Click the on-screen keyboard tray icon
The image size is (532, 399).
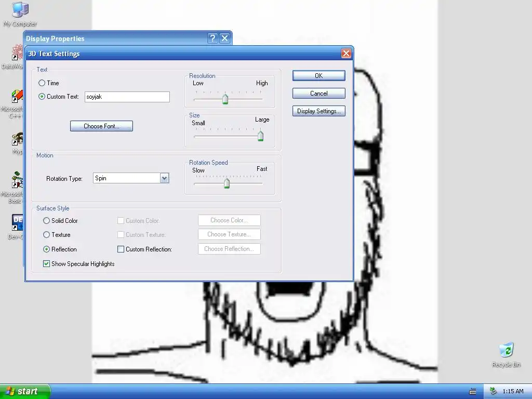click(x=473, y=392)
